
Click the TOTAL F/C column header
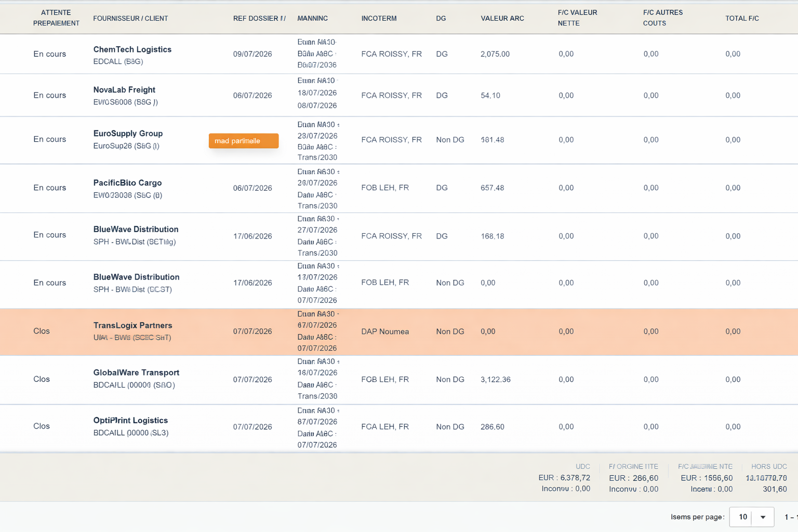coord(742,18)
